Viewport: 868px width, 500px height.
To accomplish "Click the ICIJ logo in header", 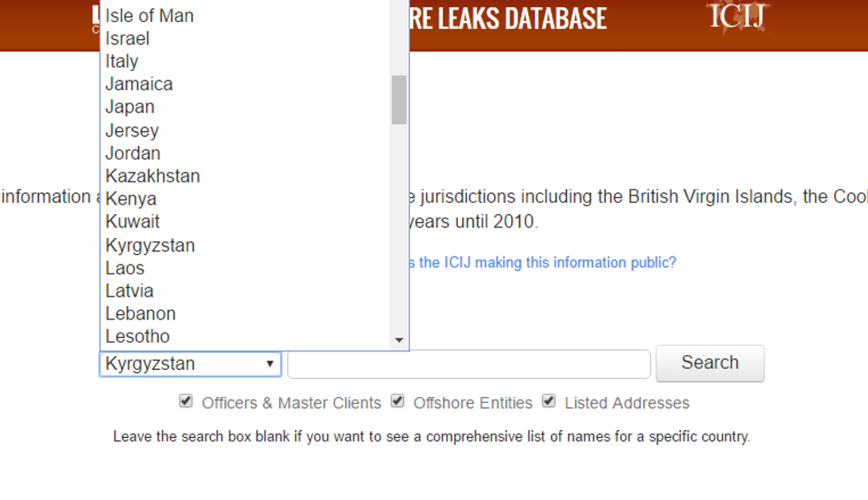I will (x=738, y=17).
